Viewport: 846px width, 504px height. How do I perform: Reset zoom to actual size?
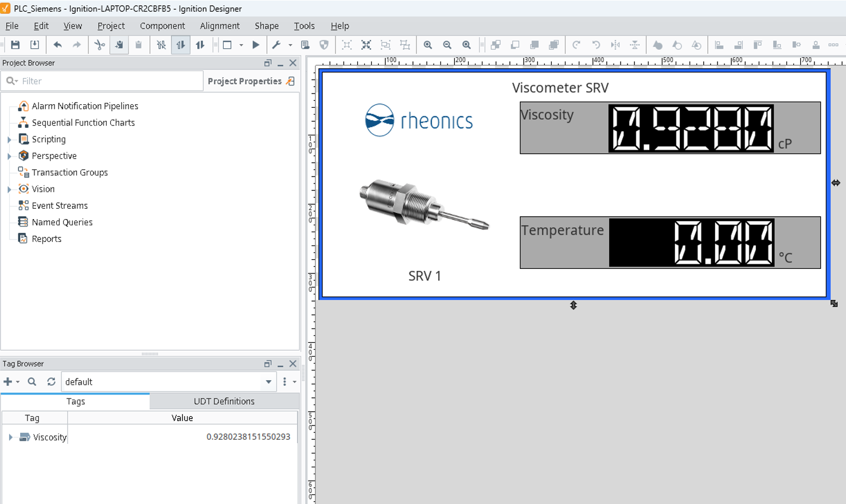pyautogui.click(x=466, y=45)
